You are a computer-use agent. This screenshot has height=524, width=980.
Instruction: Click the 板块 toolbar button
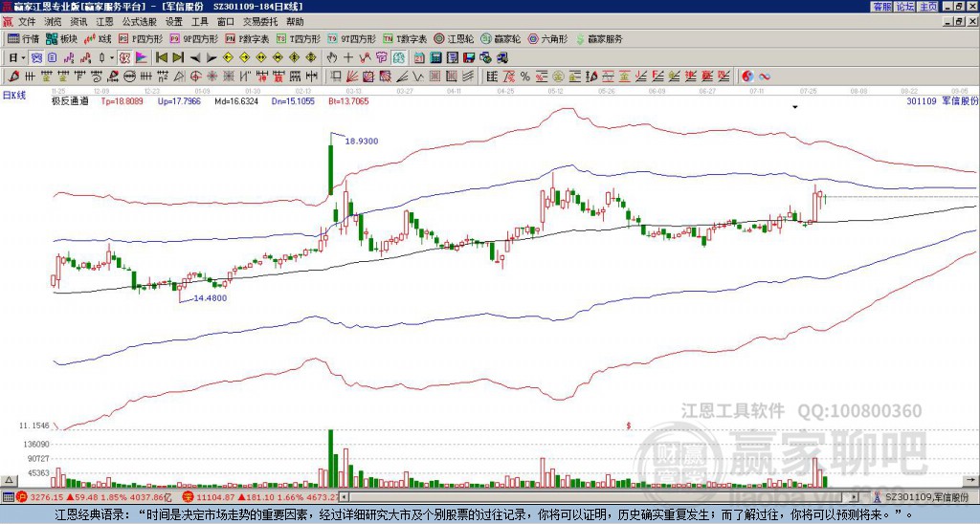61,38
